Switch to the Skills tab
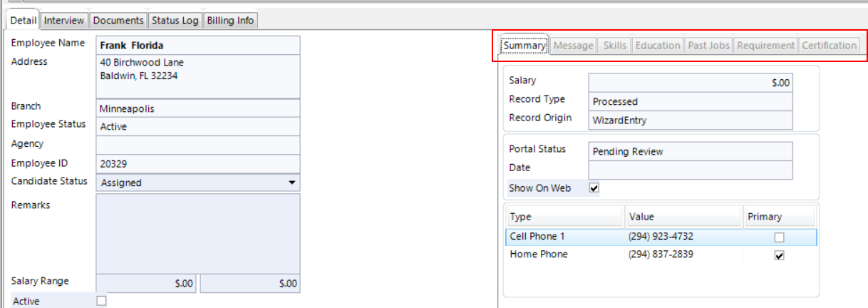 click(614, 46)
